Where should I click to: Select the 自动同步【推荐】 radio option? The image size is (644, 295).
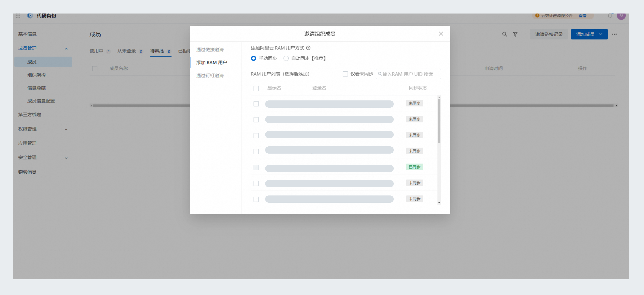(286, 58)
